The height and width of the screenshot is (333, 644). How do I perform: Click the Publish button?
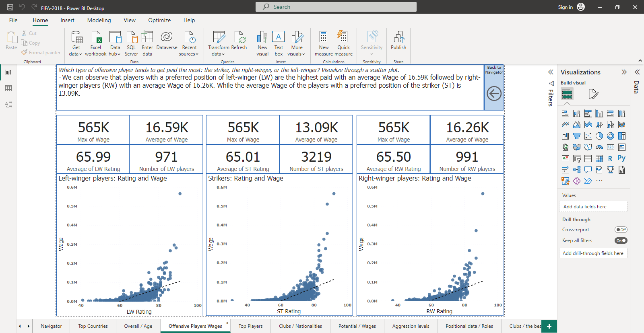pos(398,41)
